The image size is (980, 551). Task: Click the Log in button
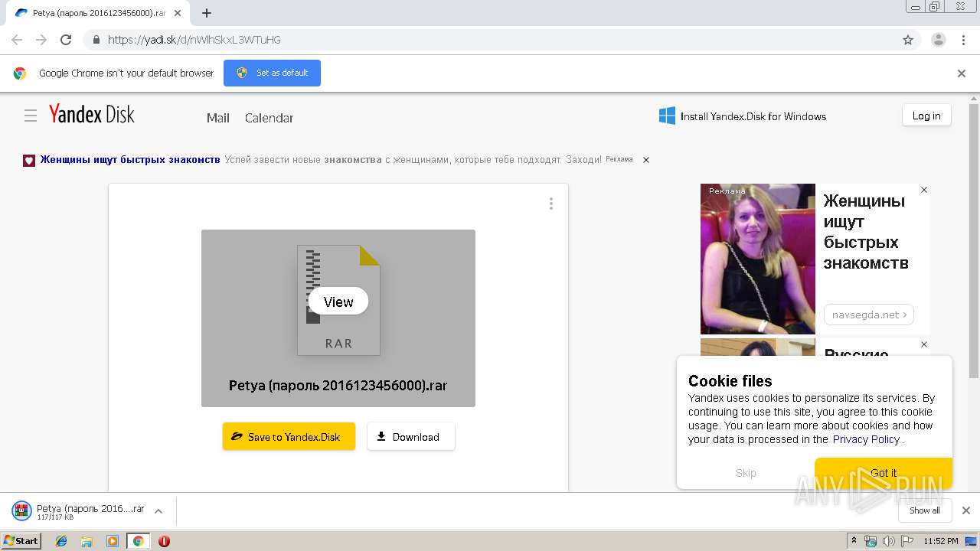(x=926, y=116)
